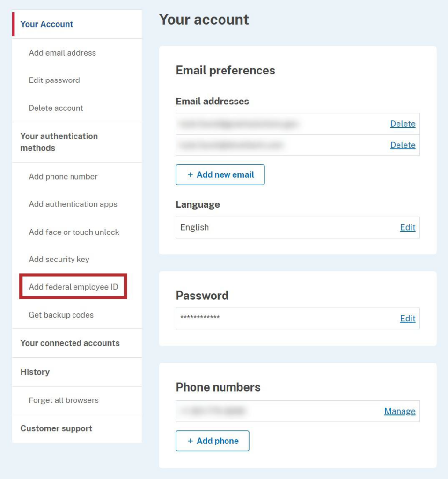The width and height of the screenshot is (448, 479).
Task: Edit the Language setting from English
Action: click(x=407, y=227)
